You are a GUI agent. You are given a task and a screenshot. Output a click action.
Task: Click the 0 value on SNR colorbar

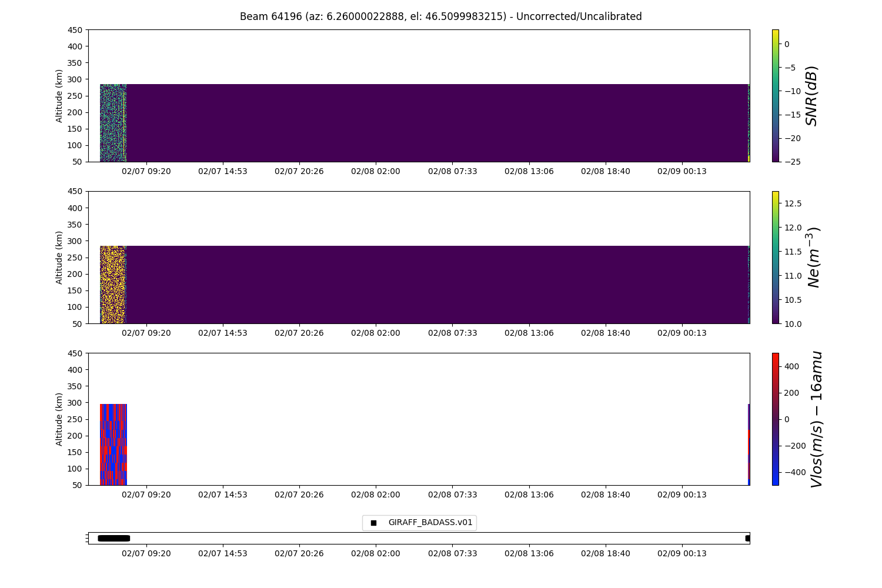[787, 44]
